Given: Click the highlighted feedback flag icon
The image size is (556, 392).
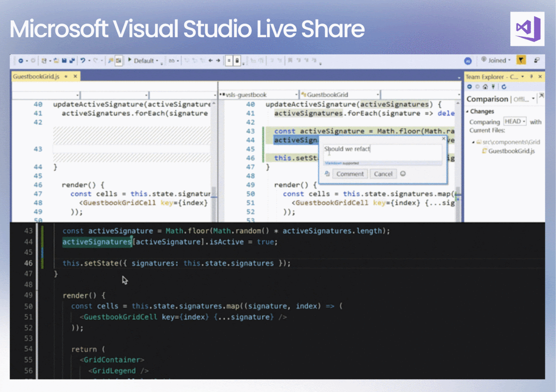Looking at the screenshot, I should 521,60.
